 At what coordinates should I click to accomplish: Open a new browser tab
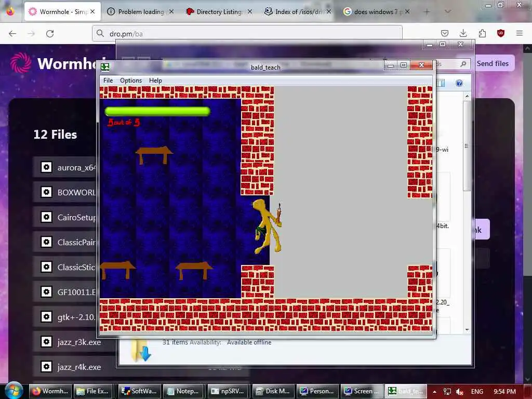(427, 11)
